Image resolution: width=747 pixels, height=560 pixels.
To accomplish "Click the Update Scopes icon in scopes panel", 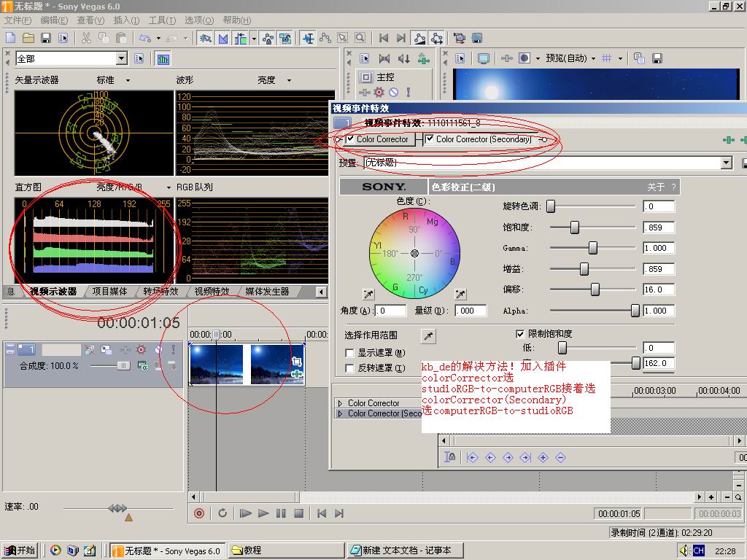I will [163, 59].
